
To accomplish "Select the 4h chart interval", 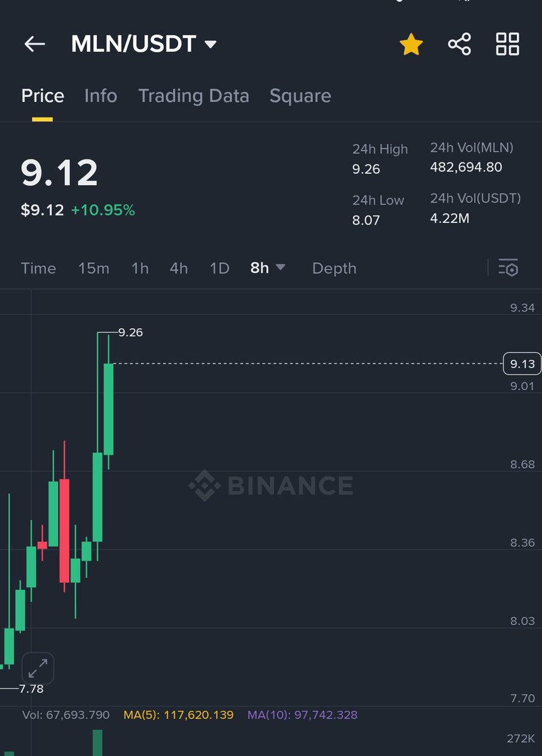I will pos(179,268).
